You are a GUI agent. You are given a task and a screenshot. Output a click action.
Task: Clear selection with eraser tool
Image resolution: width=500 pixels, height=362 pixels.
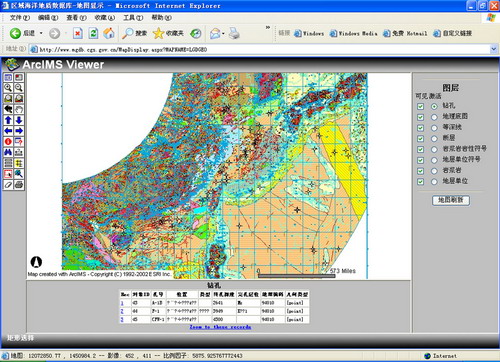[x=8, y=184]
